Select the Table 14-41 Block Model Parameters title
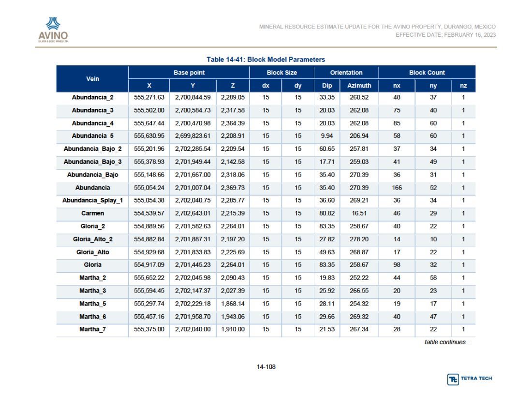The width and height of the screenshot is (532, 411). click(x=266, y=59)
